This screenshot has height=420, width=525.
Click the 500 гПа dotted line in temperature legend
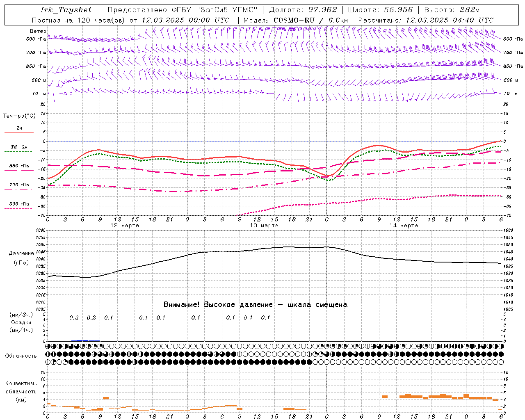point(18,209)
